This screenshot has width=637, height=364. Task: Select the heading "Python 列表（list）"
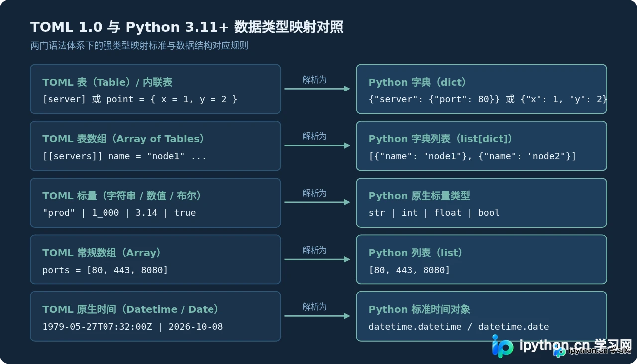[x=416, y=253]
